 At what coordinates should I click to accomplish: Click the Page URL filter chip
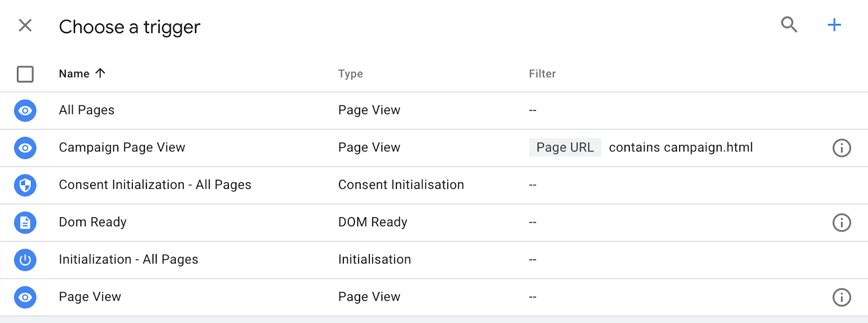[565, 148]
